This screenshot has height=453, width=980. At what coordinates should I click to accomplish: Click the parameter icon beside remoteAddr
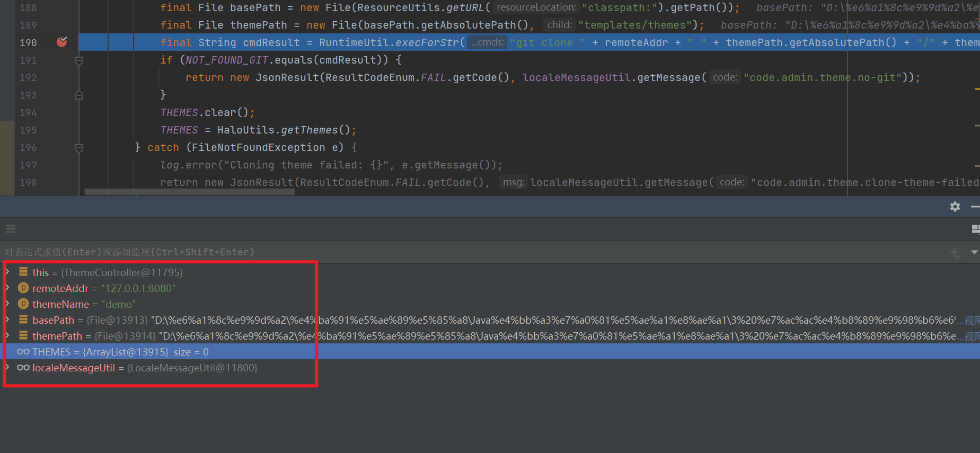pos(23,288)
